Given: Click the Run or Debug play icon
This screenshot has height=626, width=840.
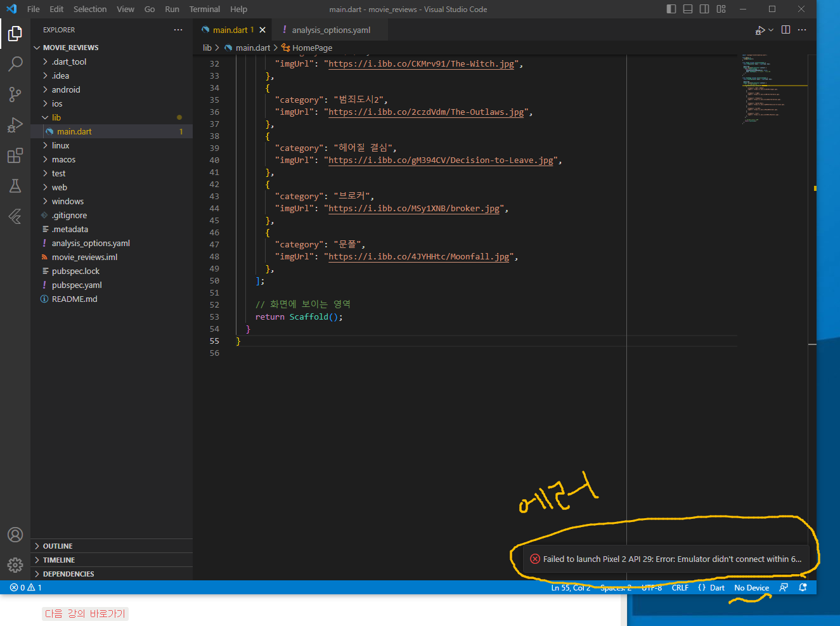Looking at the screenshot, I should click(760, 30).
